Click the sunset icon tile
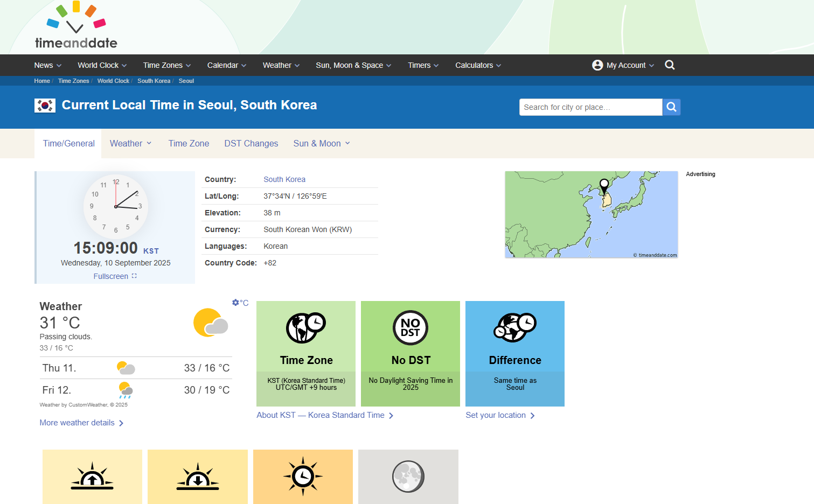 [198, 477]
